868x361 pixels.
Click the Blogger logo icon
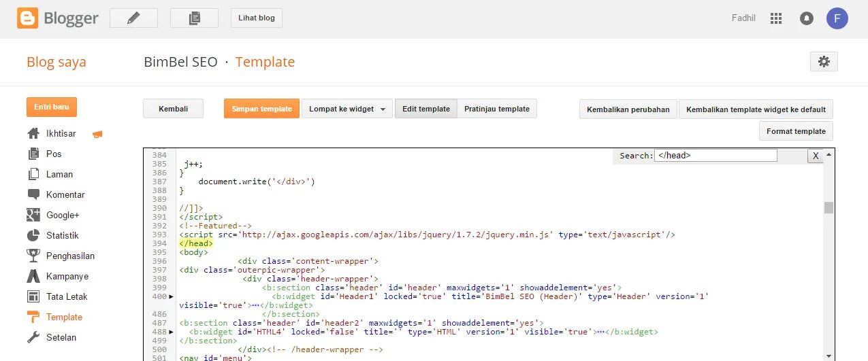click(28, 18)
